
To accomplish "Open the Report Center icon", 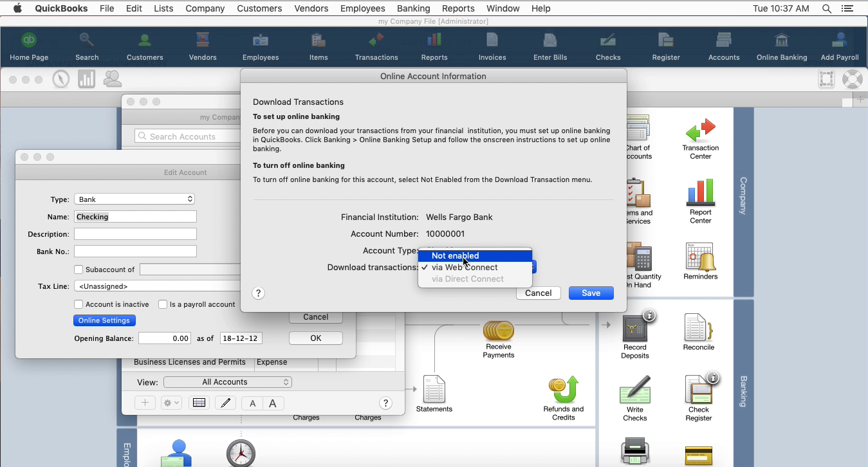I will click(x=700, y=201).
